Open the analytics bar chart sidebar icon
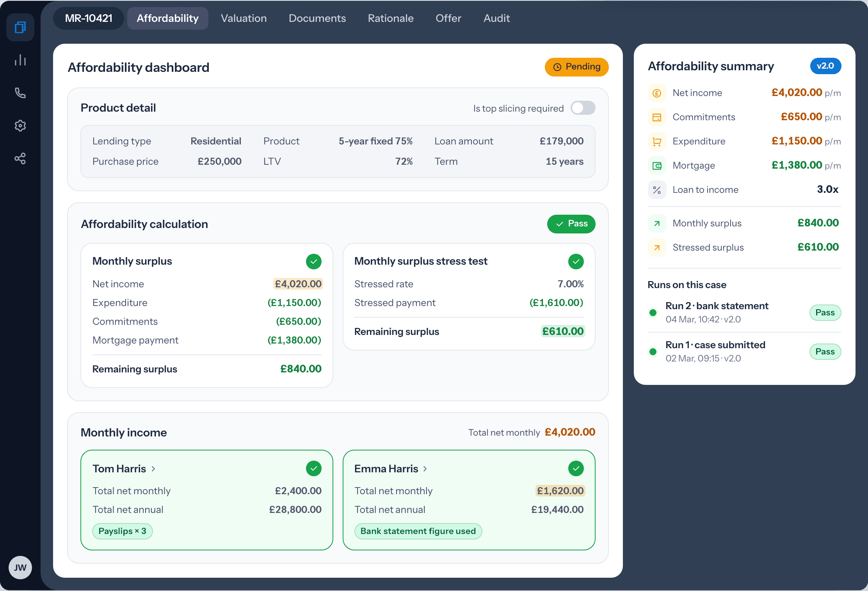 coord(20,60)
